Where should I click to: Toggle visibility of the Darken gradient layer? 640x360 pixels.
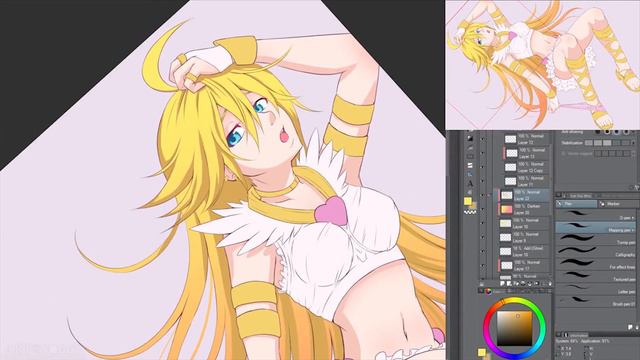click(483, 209)
